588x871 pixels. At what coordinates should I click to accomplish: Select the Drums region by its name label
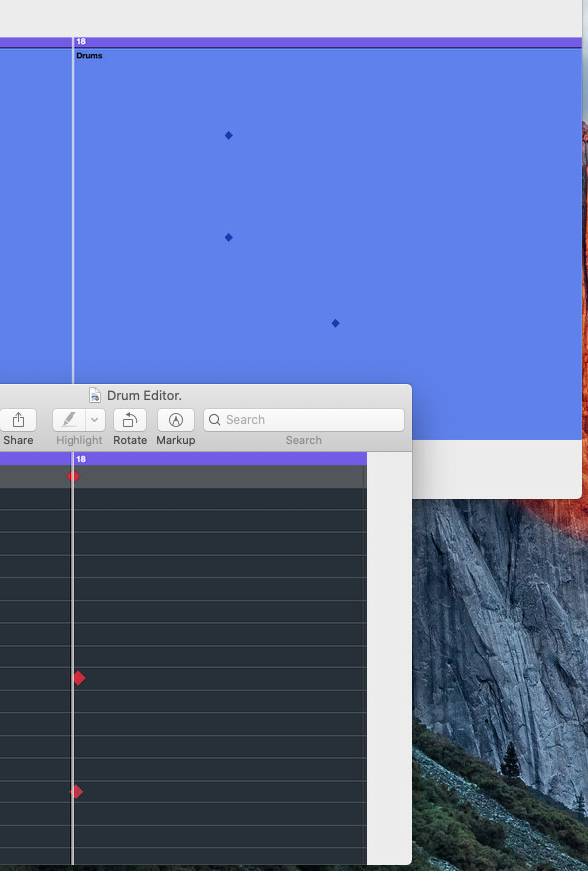tap(89, 55)
